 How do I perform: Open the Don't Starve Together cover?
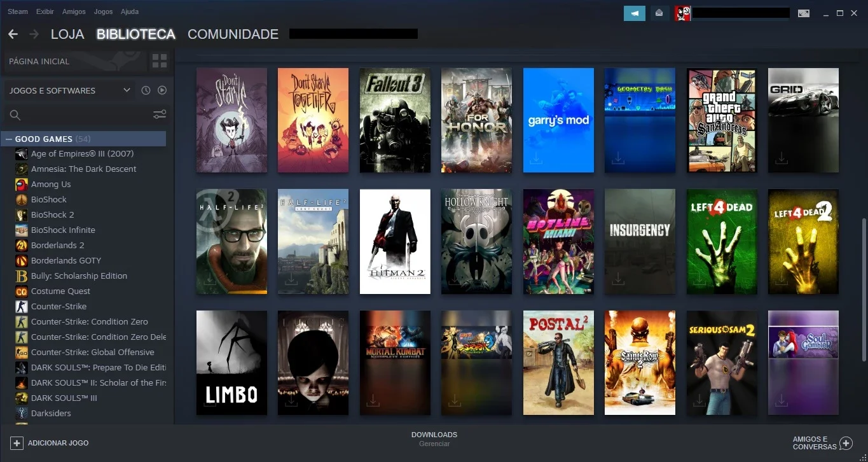tap(313, 120)
